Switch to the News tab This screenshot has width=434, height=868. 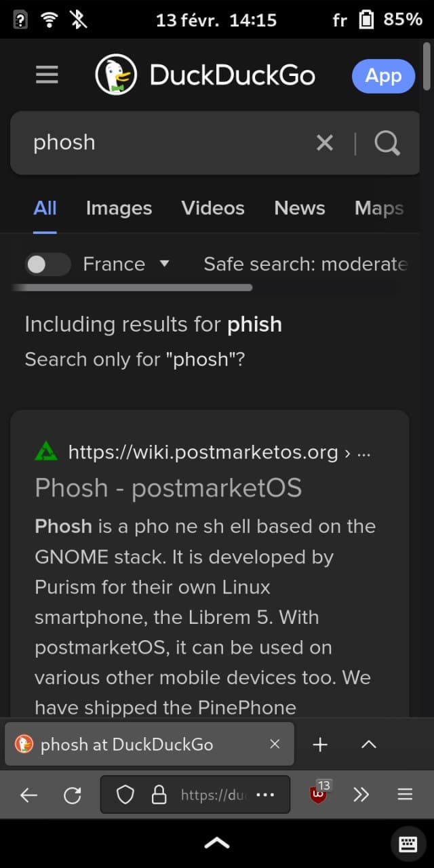point(299,208)
